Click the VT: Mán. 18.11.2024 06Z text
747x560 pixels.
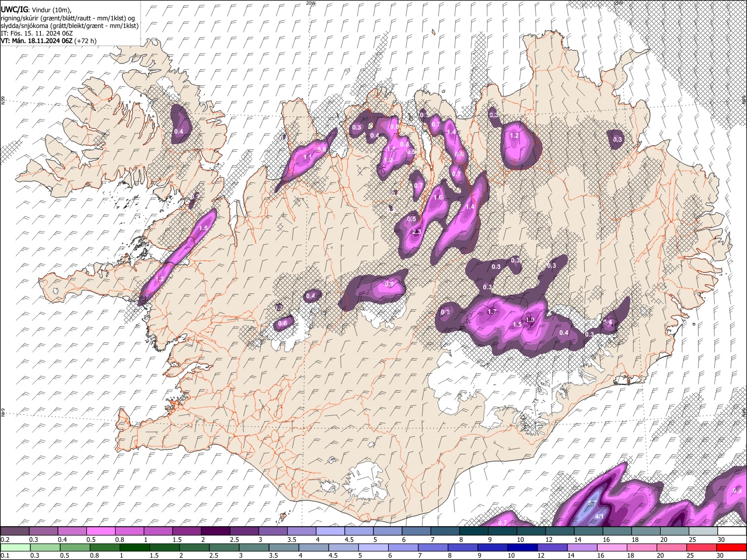click(x=36, y=41)
